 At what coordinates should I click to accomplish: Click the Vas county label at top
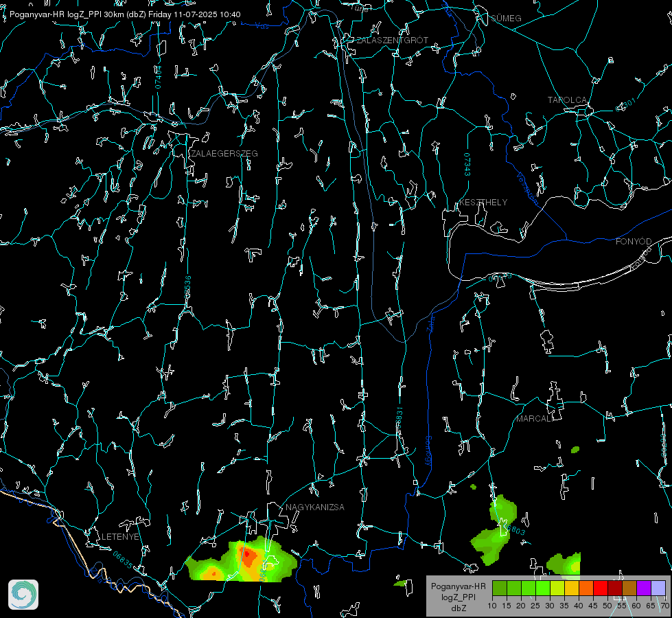tap(262, 27)
